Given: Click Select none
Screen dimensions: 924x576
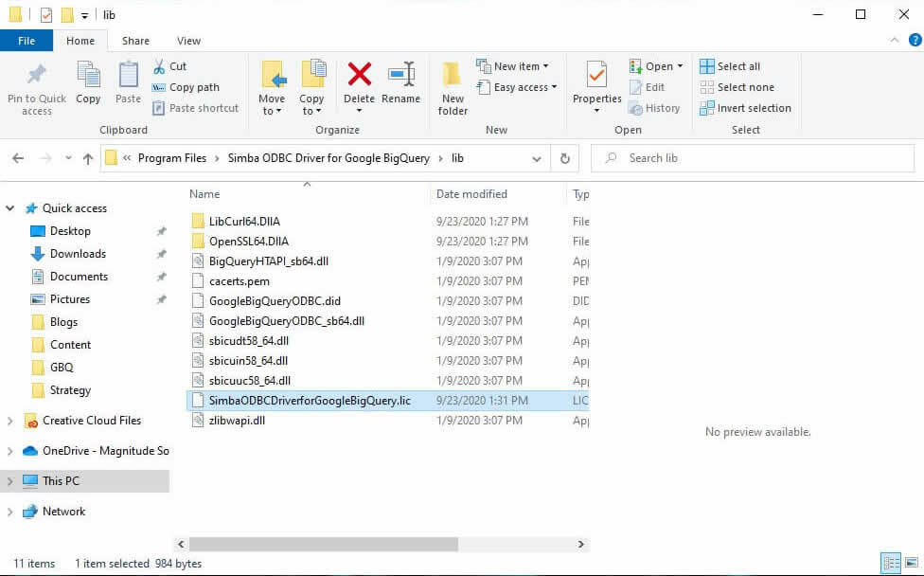Looking at the screenshot, I should tap(737, 87).
